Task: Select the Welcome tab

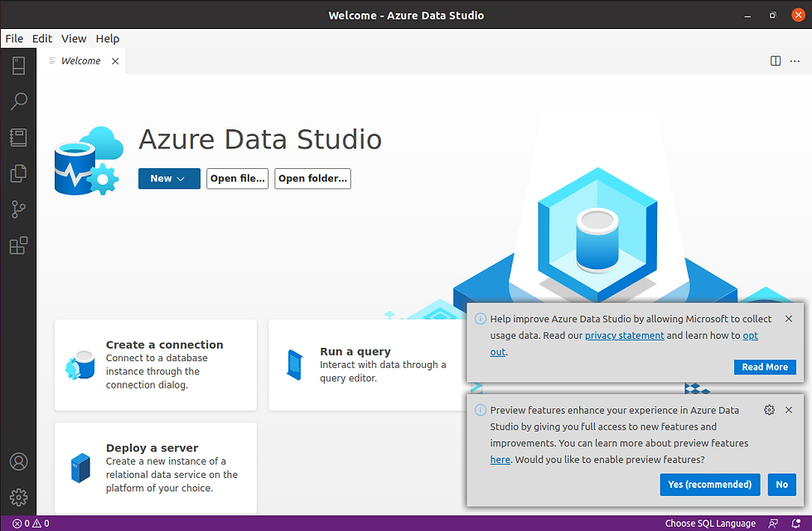Action: (81, 61)
